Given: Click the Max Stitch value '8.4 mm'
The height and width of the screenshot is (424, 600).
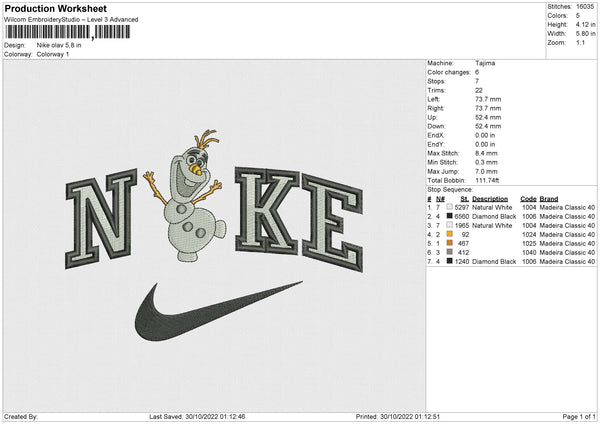Looking at the screenshot, I should (486, 153).
